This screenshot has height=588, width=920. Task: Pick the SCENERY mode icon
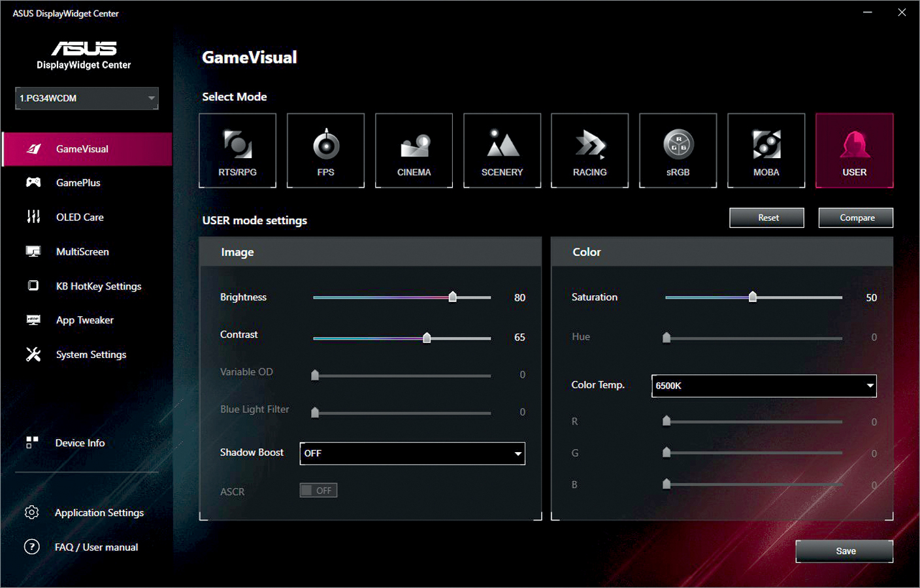(x=502, y=150)
